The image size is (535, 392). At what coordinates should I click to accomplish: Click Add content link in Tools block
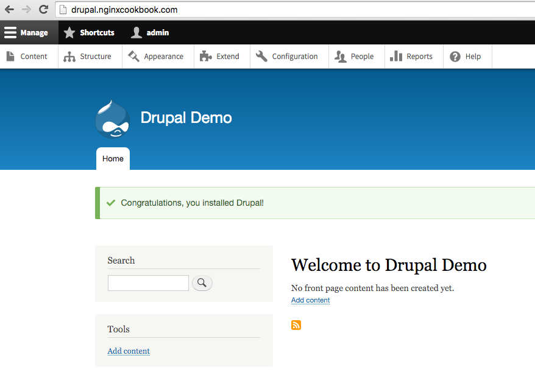129,351
